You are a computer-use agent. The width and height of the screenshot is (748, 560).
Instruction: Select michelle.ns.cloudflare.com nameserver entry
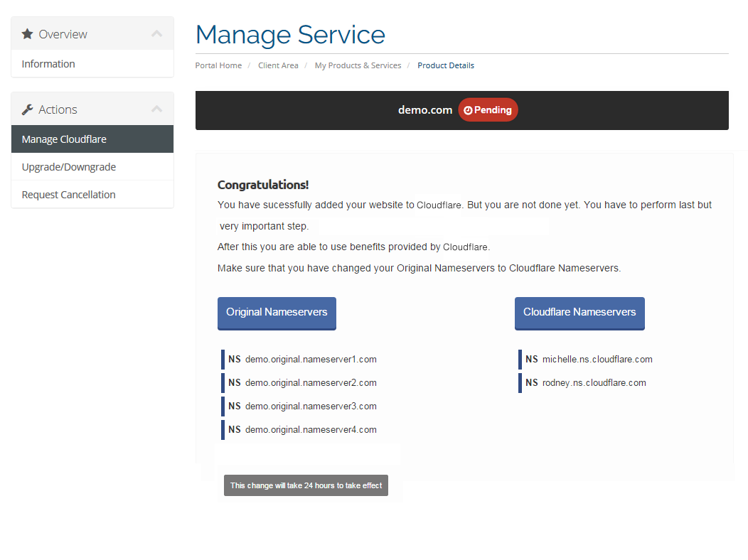click(x=597, y=360)
